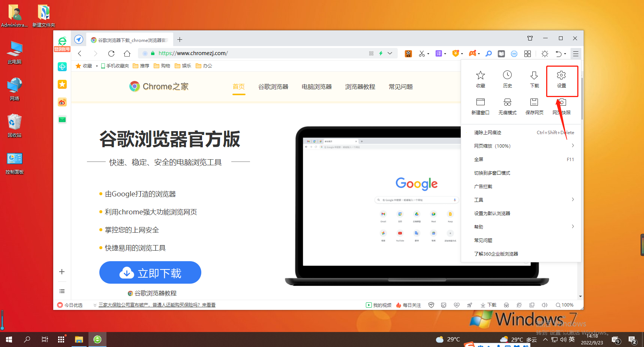644x347 pixels.
Task: Open the orange game controller icon
Action: click(472, 54)
